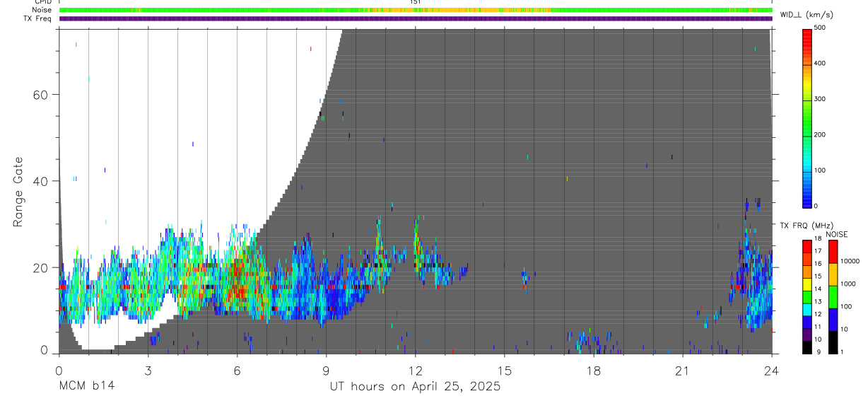Screen dimensions: 868x401
Task: Click the TX FRQ (MHz) color scale
Action: pyautogui.click(x=807, y=296)
